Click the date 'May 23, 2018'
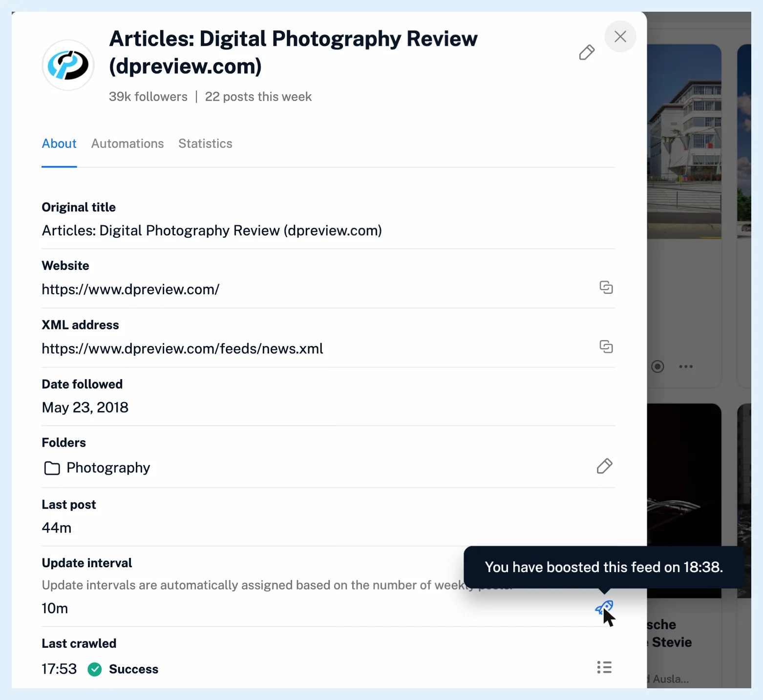The width and height of the screenshot is (763, 700). [x=85, y=407]
